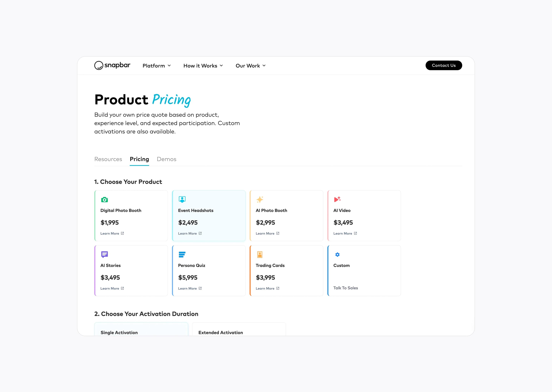Click the Event Headshots portrait icon

tap(182, 199)
